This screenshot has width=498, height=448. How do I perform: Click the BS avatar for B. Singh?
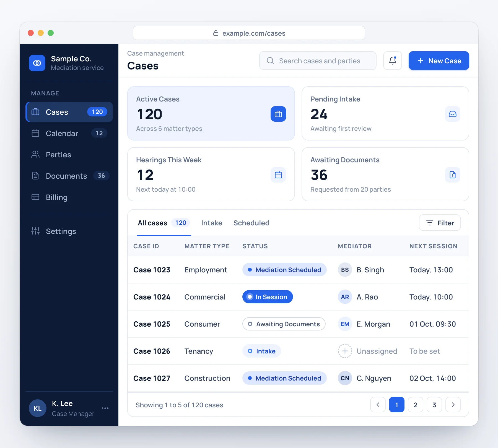click(x=345, y=270)
